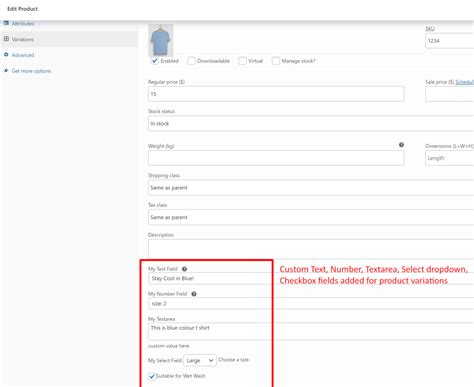
Task: Enable the Manage stock checkbox
Action: (x=276, y=61)
